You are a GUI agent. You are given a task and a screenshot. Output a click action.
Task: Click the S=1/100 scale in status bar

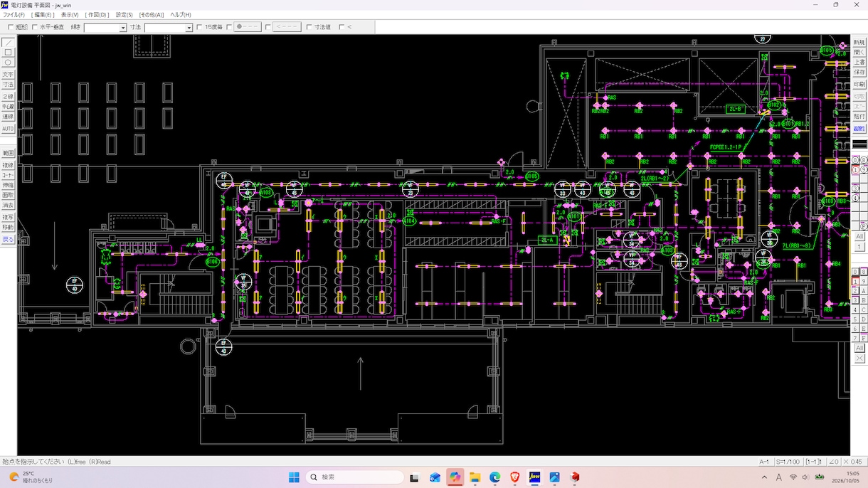pos(788,462)
